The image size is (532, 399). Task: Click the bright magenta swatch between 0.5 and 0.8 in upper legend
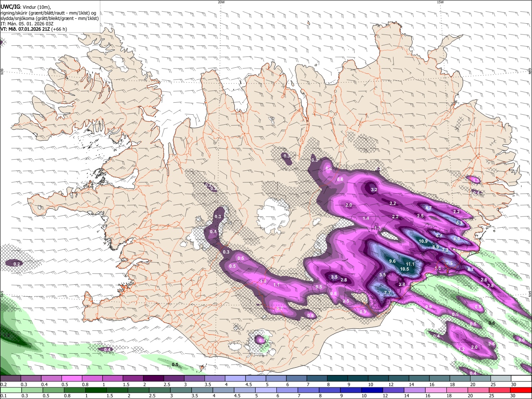click(71, 379)
